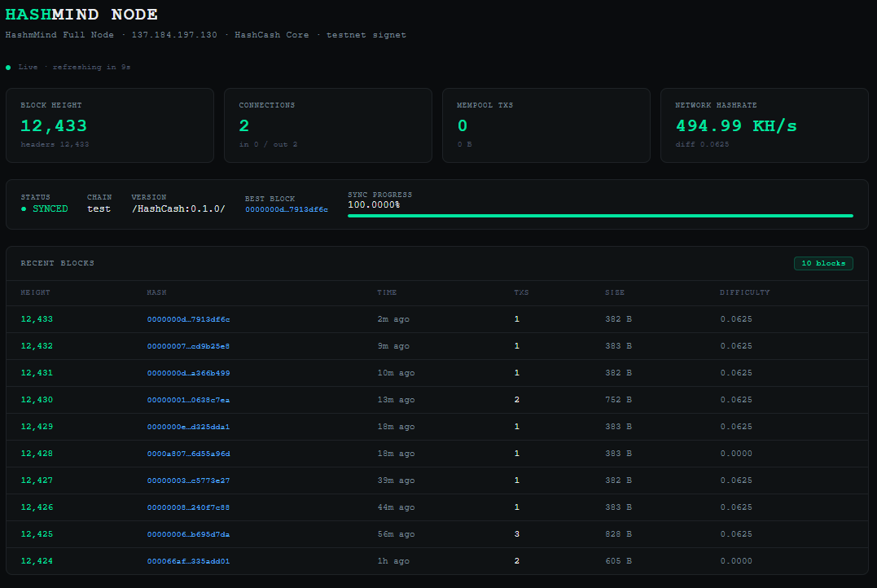Click the '605 B' size cell

619,561
